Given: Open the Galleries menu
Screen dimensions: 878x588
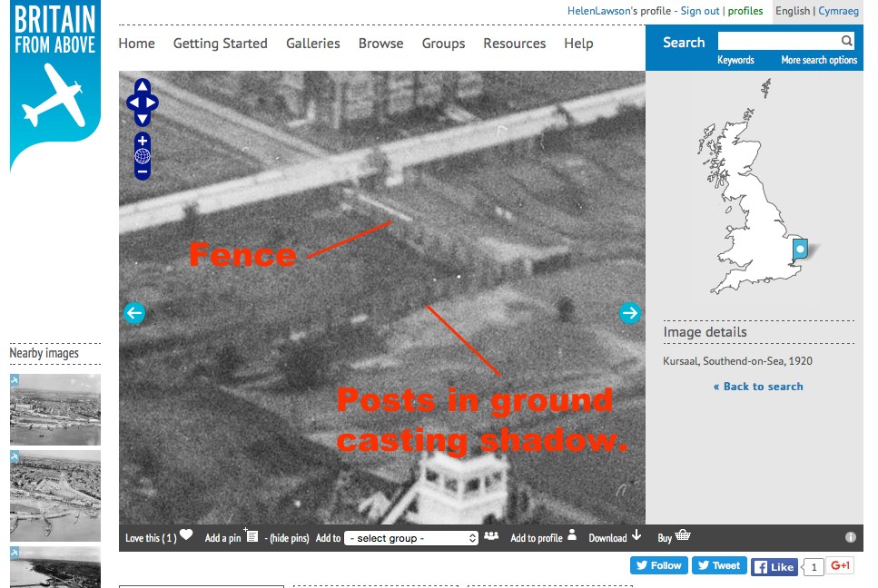Looking at the screenshot, I should 312,44.
